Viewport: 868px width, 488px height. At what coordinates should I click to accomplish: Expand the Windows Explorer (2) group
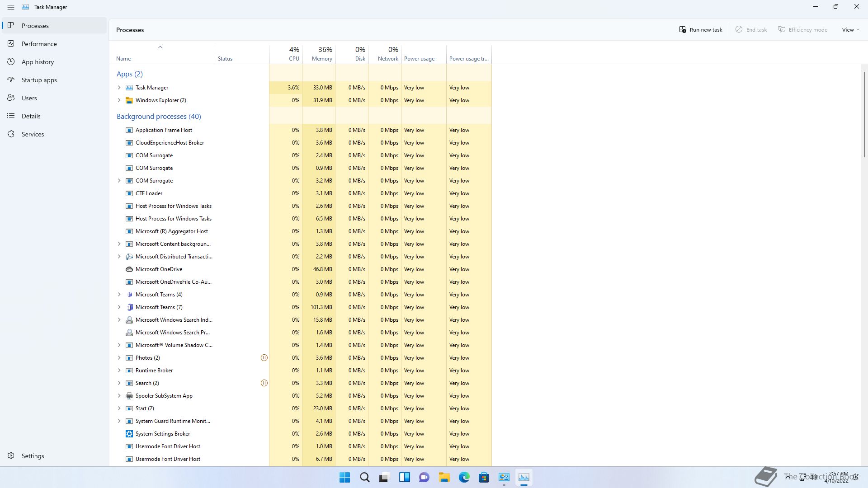point(119,100)
